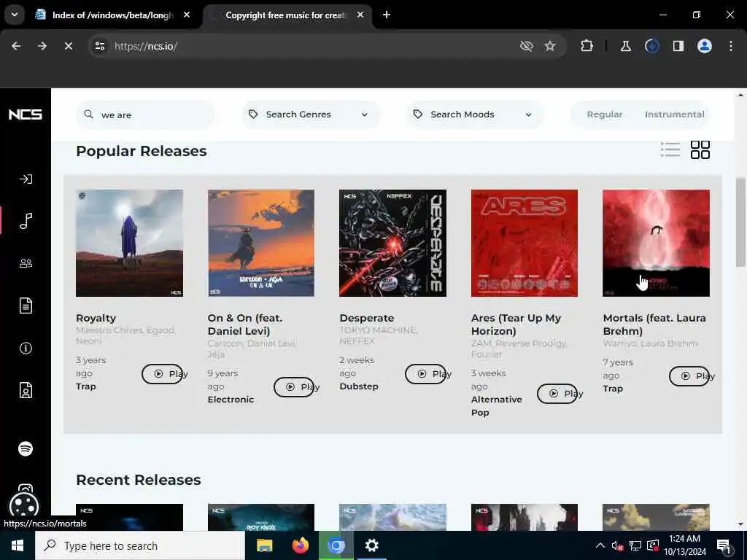Viewport: 747px width, 560px height.
Task: Open the Spotify icon in the sidebar
Action: coord(26,448)
